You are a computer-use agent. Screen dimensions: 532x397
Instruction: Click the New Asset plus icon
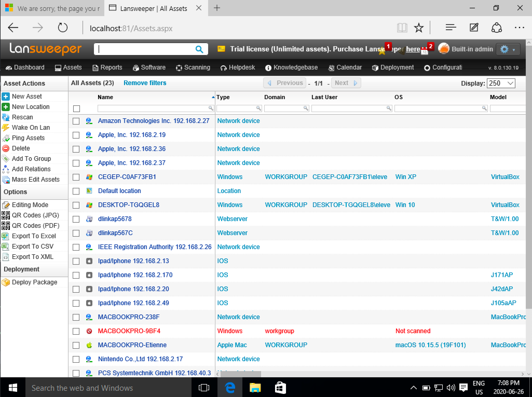(6, 97)
